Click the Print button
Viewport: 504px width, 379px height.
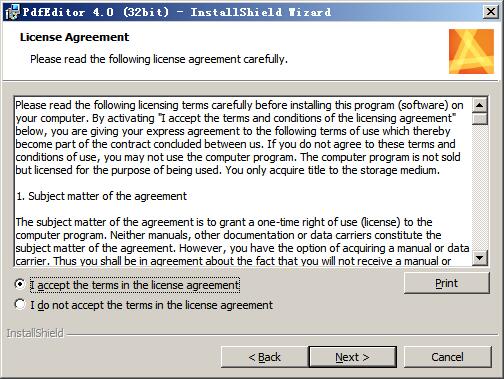(x=447, y=283)
